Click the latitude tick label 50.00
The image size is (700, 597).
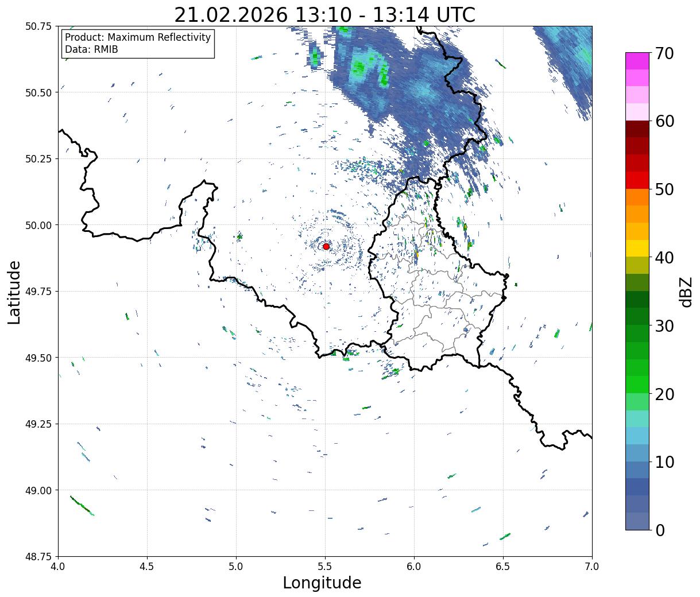point(38,225)
